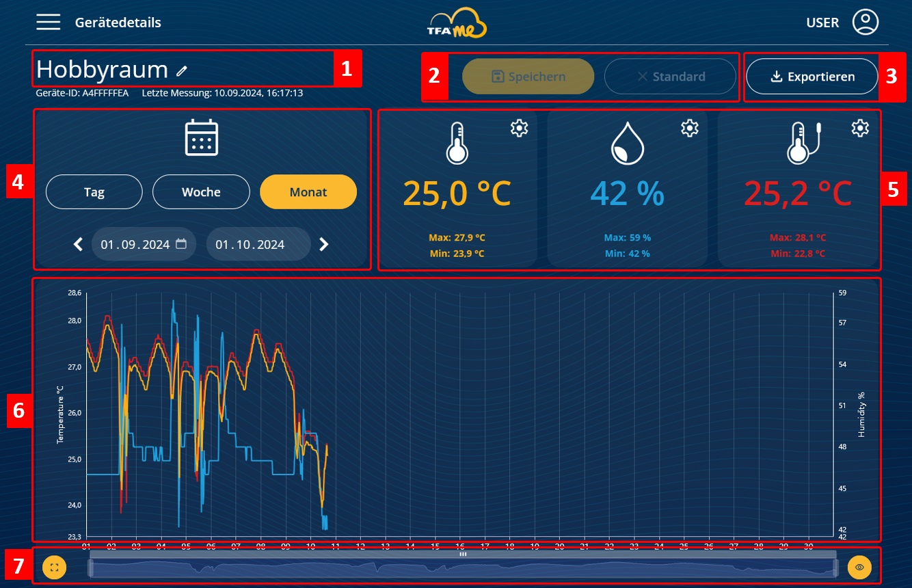912x588 pixels.
Task: Click the yellow fullscreen chart icon
Action: tap(55, 567)
